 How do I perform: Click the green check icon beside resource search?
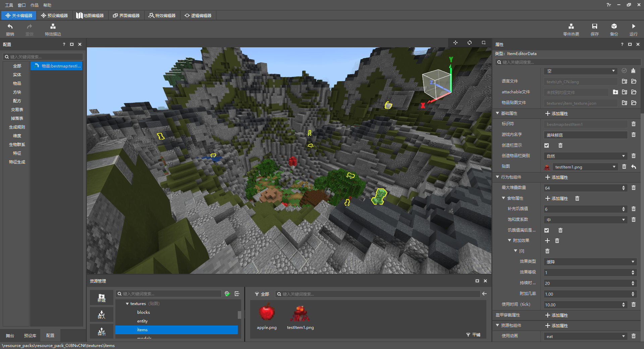coord(227,294)
